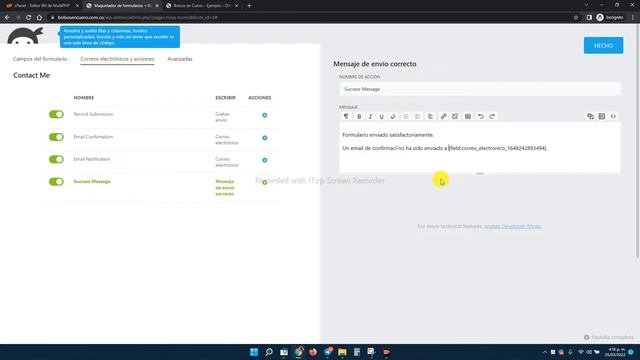Open Windows taskbar search
This screenshot has height=360, width=640.
coord(269,352)
